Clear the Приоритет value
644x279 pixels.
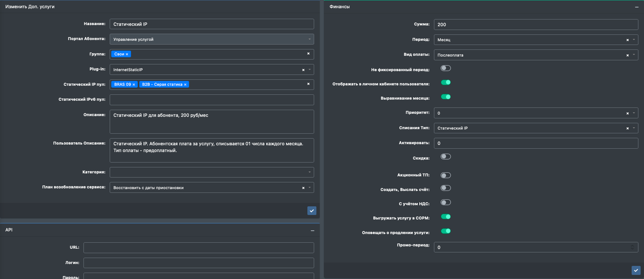(x=628, y=113)
